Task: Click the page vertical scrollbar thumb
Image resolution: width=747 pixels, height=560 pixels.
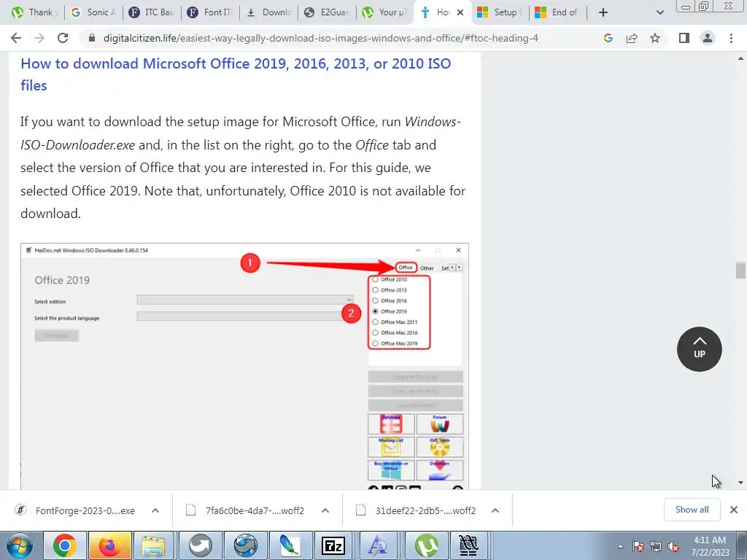Action: coord(740,270)
